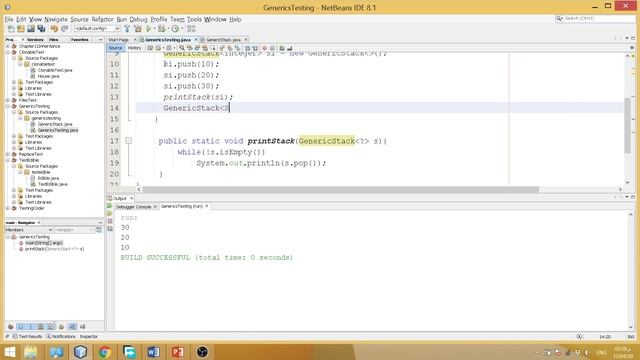Switch to the Services panel tab
640x360 pixels.
click(x=35, y=40)
